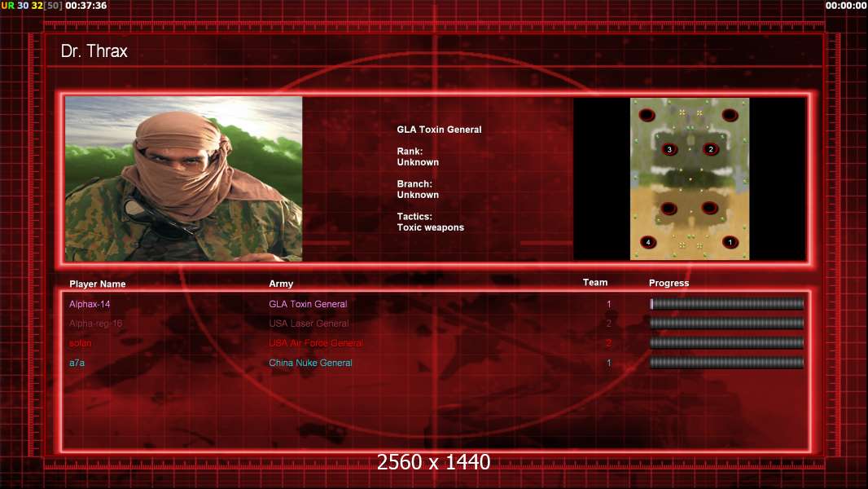Click the 00:37:36 timer overlay

click(x=85, y=6)
